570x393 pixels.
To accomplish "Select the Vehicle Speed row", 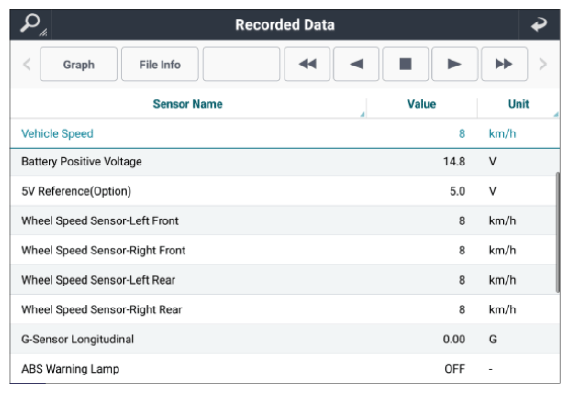I will coord(285,134).
